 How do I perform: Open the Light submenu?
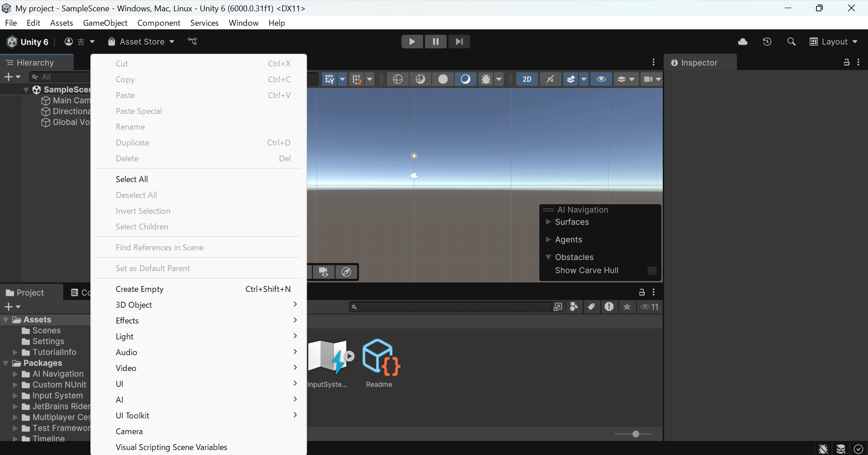click(x=198, y=337)
